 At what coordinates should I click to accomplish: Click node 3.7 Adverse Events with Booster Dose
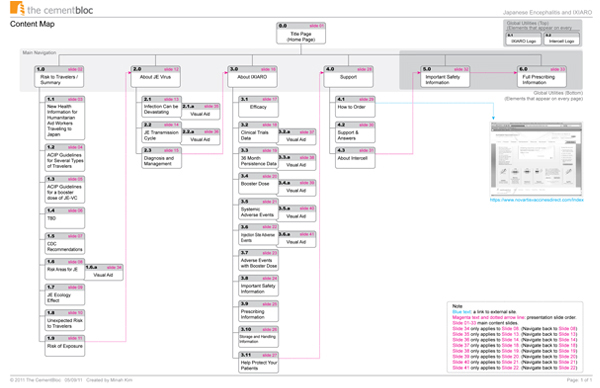258,261
